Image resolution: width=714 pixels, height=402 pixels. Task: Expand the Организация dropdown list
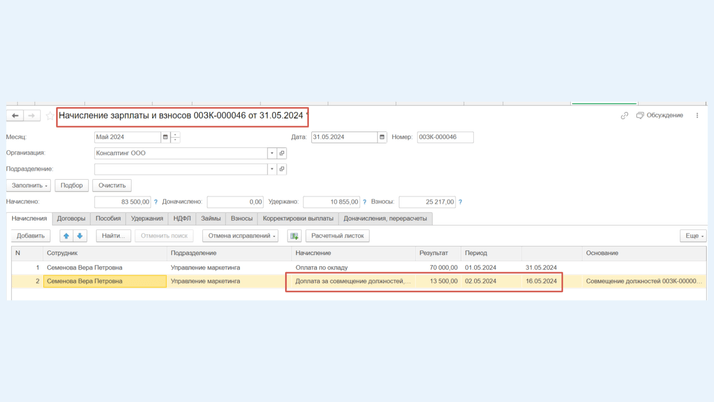coord(271,153)
